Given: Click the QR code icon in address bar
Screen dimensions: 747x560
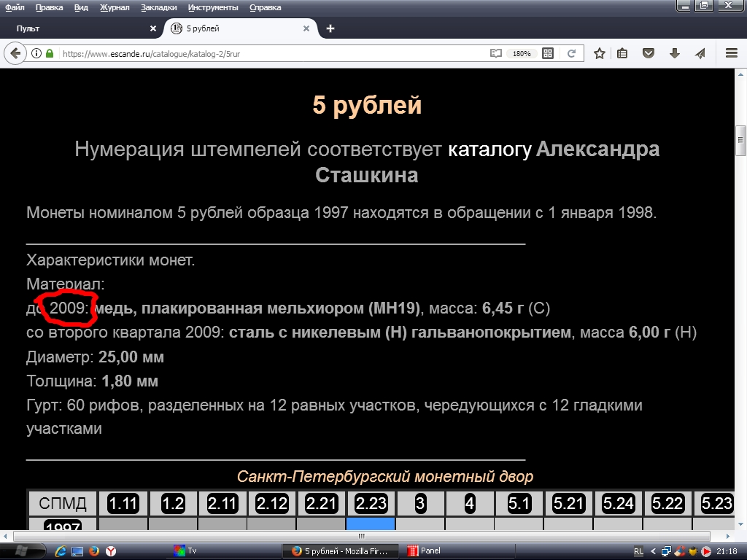Looking at the screenshot, I should pyautogui.click(x=548, y=53).
